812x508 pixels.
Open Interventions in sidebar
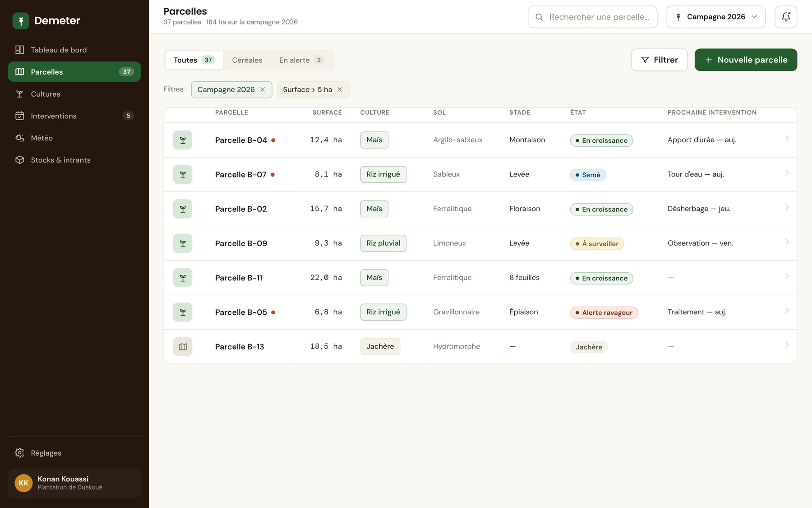[x=74, y=116]
